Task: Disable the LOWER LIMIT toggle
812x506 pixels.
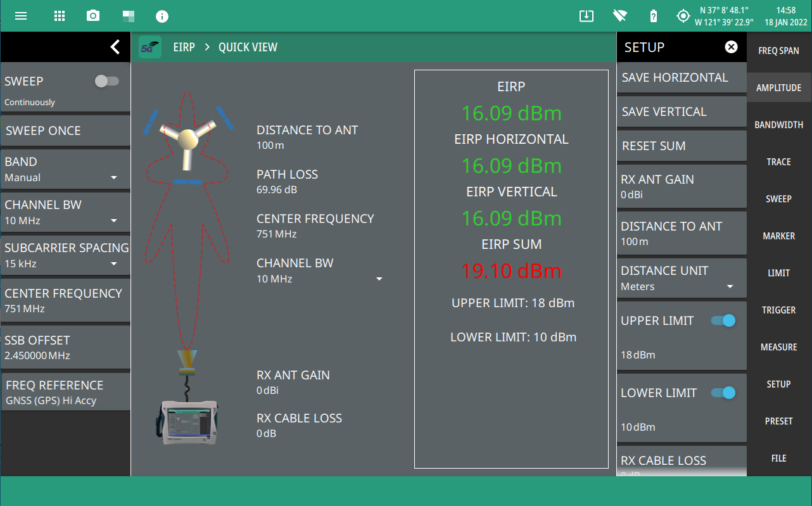Action: (x=723, y=393)
